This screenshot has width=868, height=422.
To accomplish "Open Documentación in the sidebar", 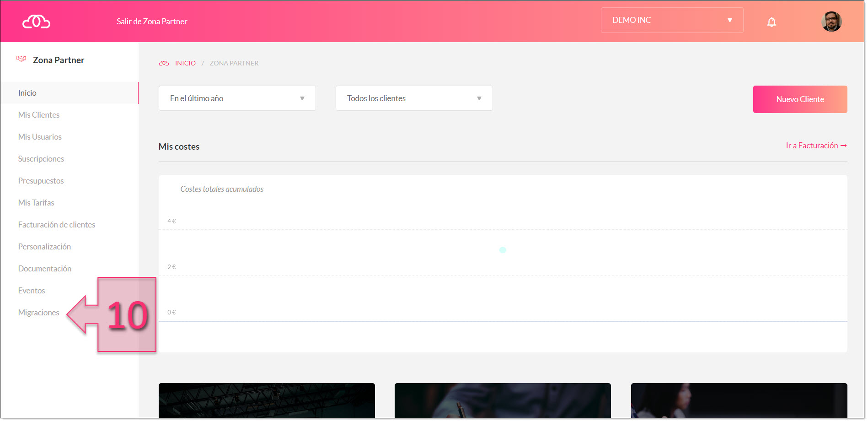I will [45, 269].
